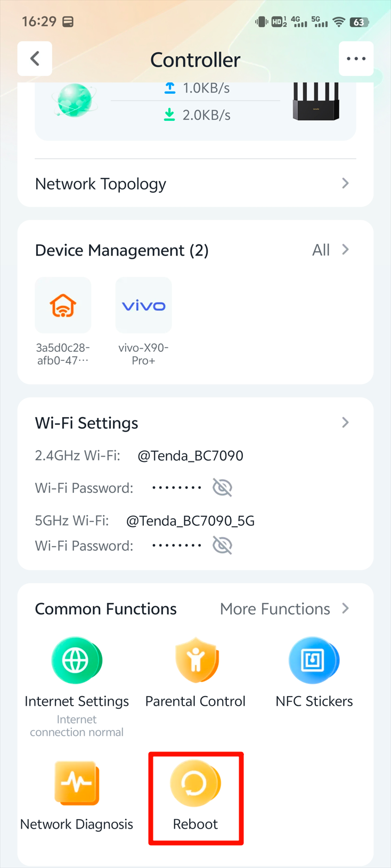This screenshot has height=868, width=391.
Task: Open the three-dot options menu
Action: point(356,59)
